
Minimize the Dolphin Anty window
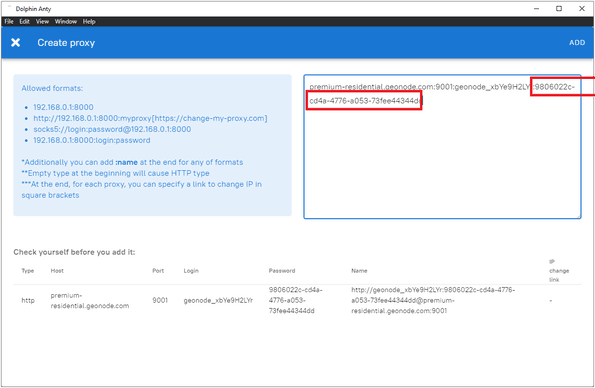[x=537, y=9]
